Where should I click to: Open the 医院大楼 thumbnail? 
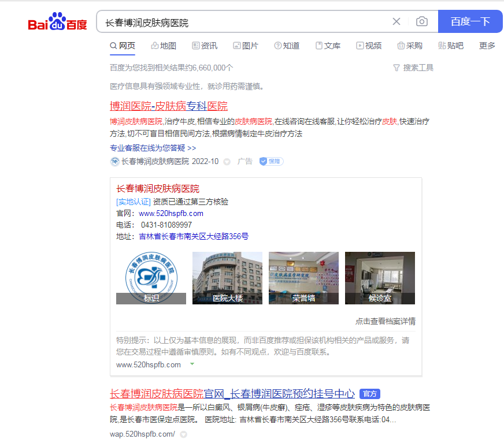click(227, 278)
